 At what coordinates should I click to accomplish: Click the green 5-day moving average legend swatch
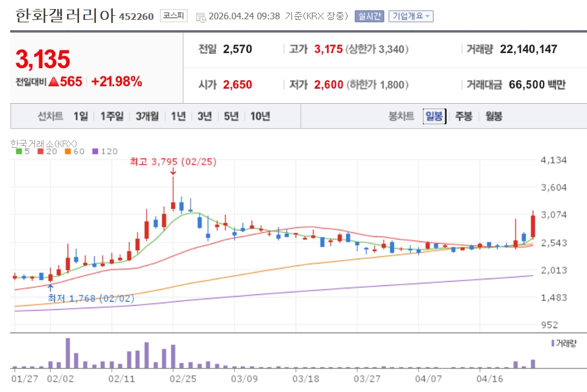pyautogui.click(x=19, y=151)
